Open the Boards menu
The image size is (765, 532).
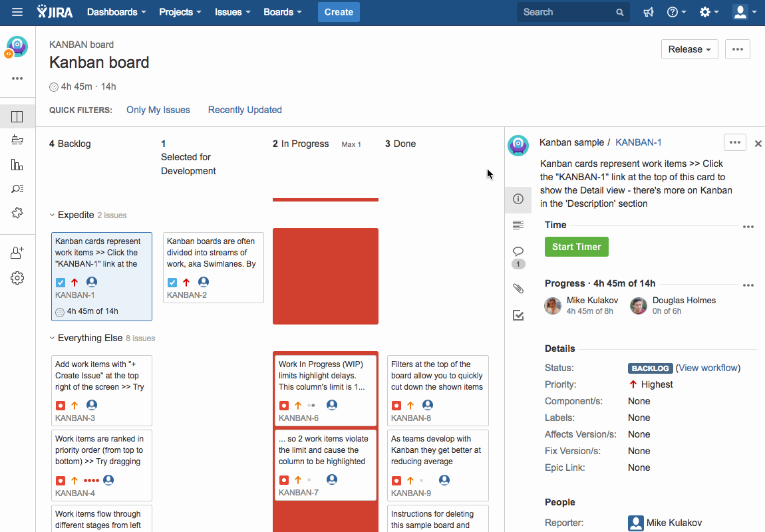(282, 12)
